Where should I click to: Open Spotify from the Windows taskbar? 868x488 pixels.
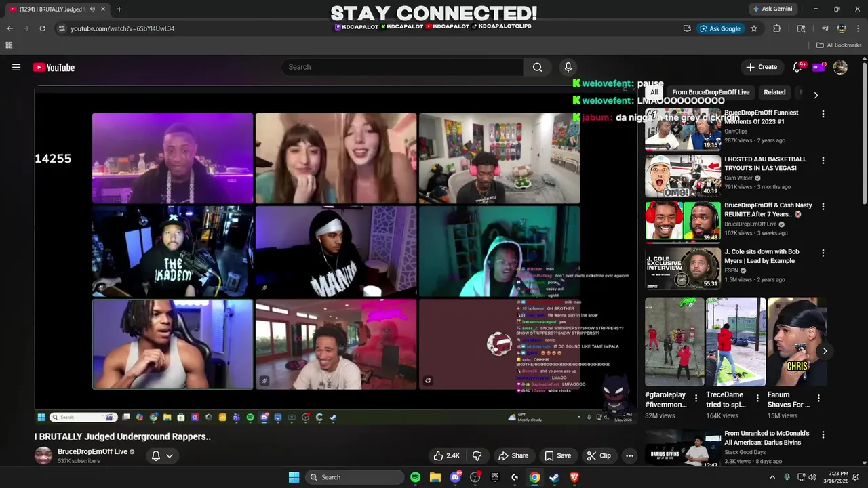coord(415,477)
